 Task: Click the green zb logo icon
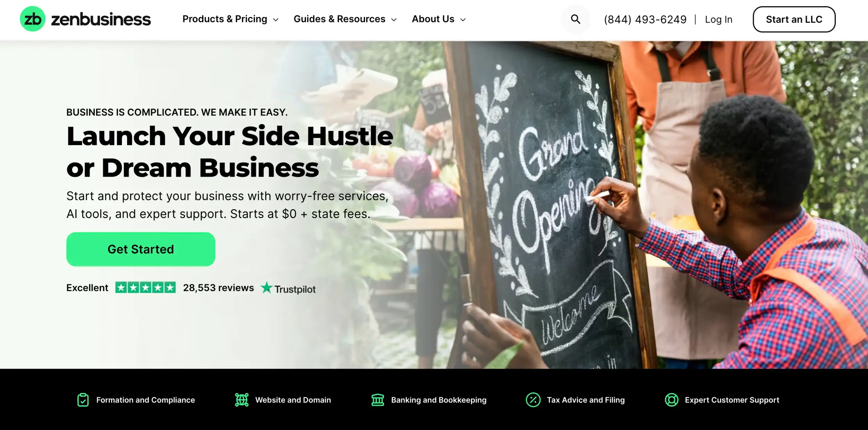point(33,19)
